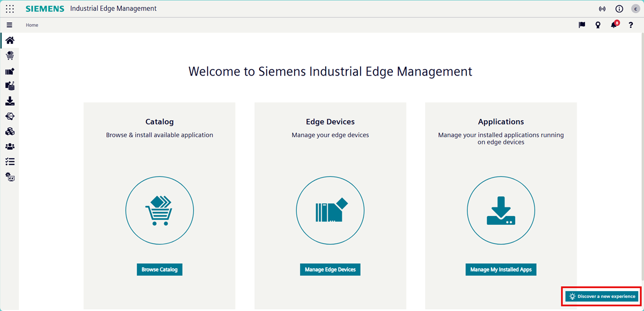Open the Edge Devices sidebar icon
This screenshot has width=644, height=311.
tap(10, 71)
